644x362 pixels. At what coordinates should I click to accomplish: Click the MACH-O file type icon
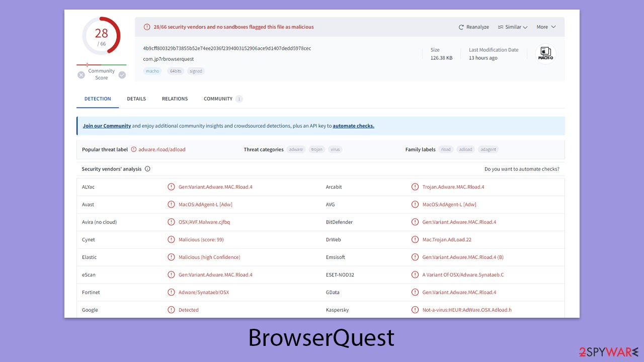click(545, 53)
